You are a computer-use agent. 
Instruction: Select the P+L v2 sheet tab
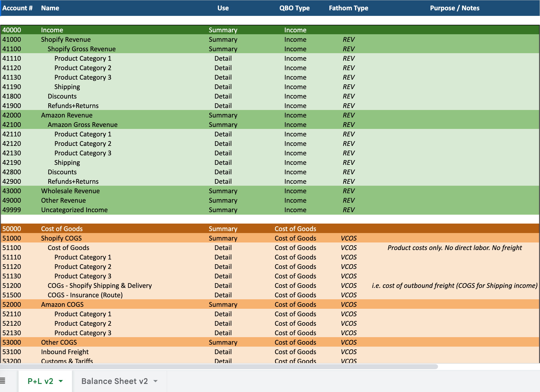[x=40, y=381]
